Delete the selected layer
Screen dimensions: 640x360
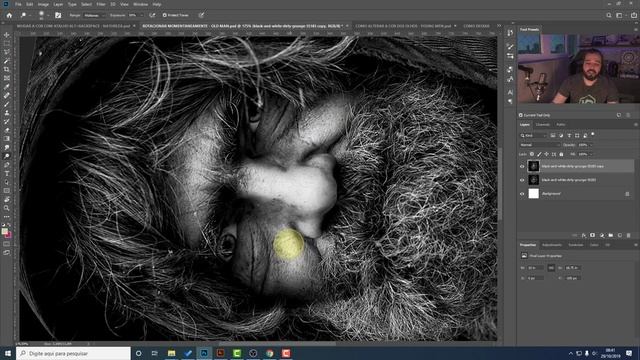coord(629,236)
